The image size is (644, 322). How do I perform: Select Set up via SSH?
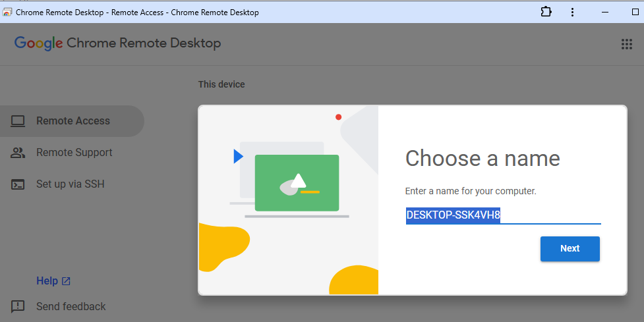click(72, 184)
